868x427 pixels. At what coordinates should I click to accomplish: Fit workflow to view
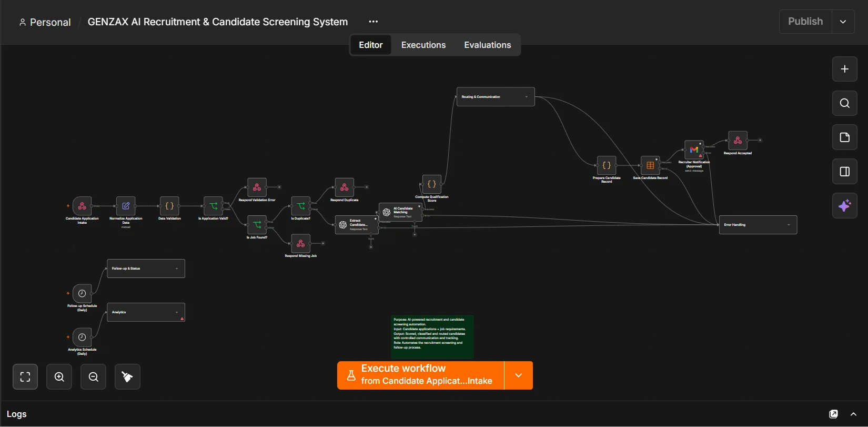[x=25, y=376]
